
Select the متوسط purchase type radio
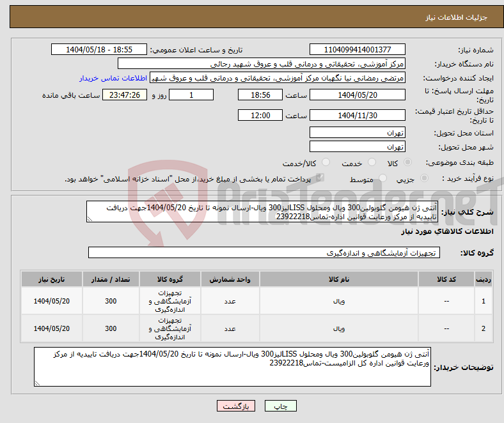382,178
